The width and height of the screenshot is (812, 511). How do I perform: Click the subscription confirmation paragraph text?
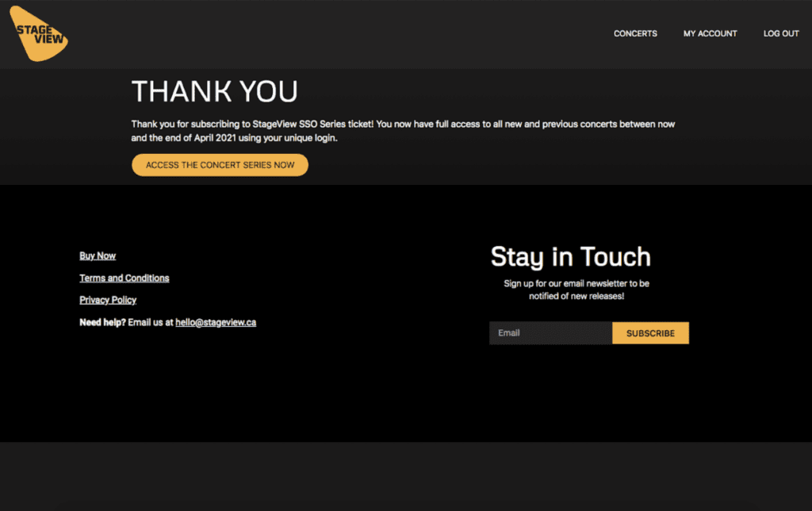click(403, 131)
